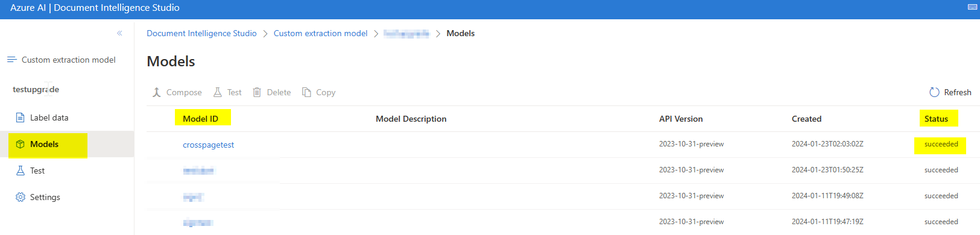
Task: Click the testupgrade project name
Action: pyautogui.click(x=36, y=89)
